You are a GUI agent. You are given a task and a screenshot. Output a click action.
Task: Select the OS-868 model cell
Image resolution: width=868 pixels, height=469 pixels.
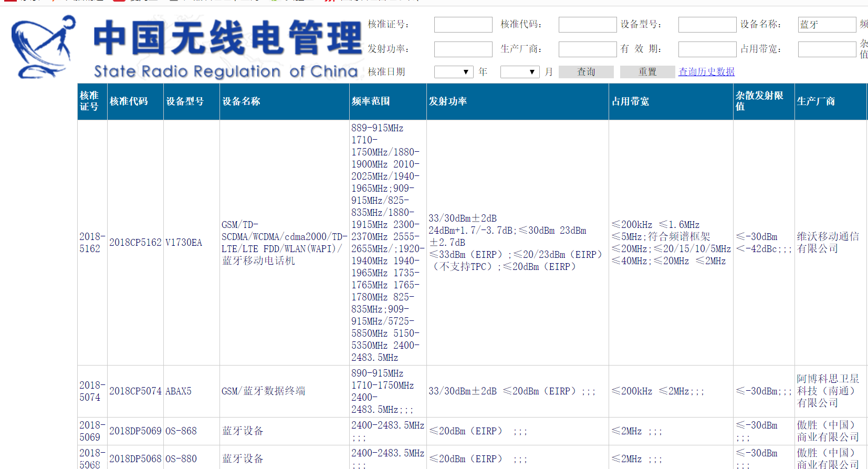coord(192,431)
